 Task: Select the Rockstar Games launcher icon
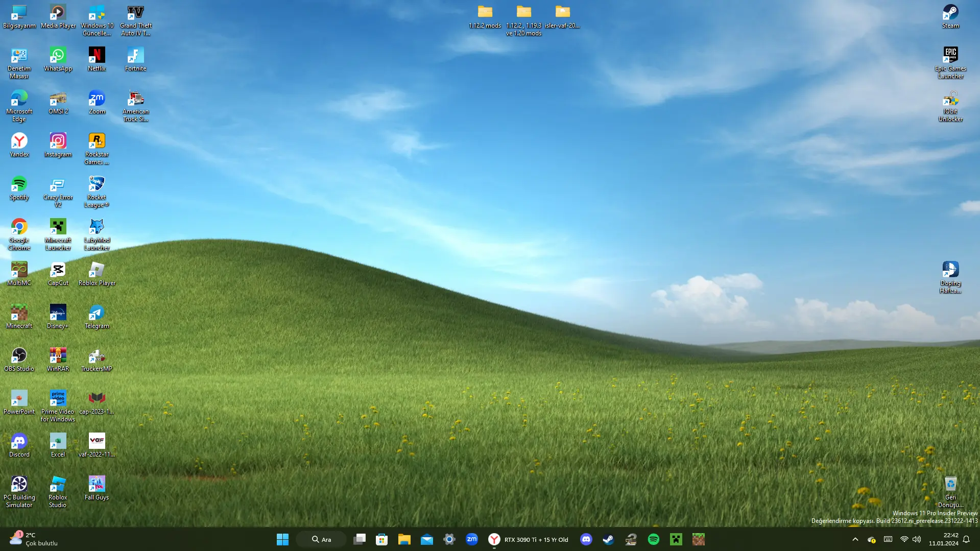pos(97,149)
